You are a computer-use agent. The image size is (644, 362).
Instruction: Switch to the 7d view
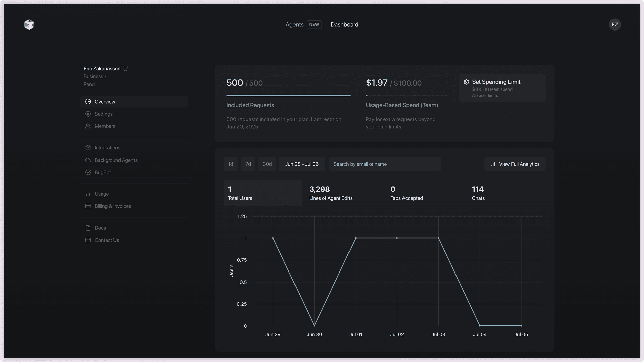(248, 164)
